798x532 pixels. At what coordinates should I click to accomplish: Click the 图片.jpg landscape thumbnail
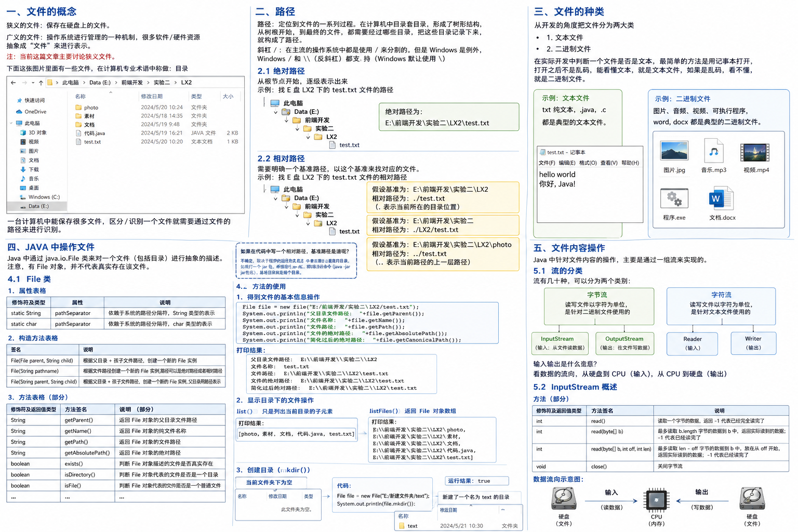(x=674, y=151)
